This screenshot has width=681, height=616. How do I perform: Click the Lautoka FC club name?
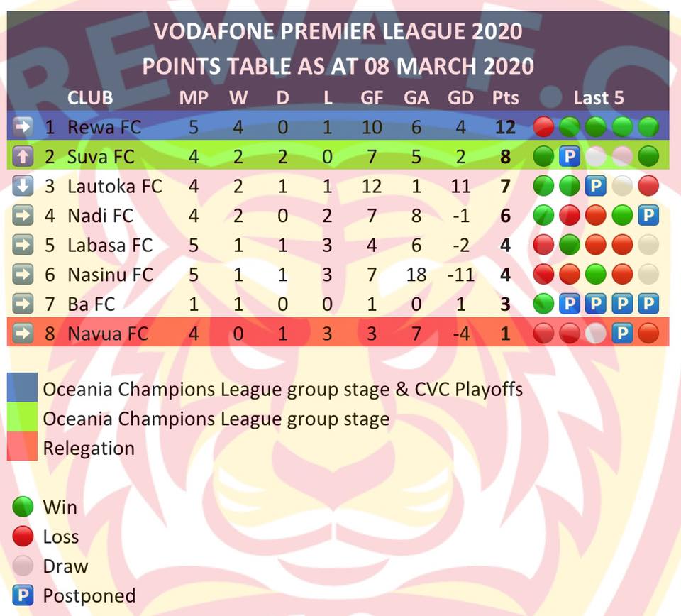(x=115, y=187)
